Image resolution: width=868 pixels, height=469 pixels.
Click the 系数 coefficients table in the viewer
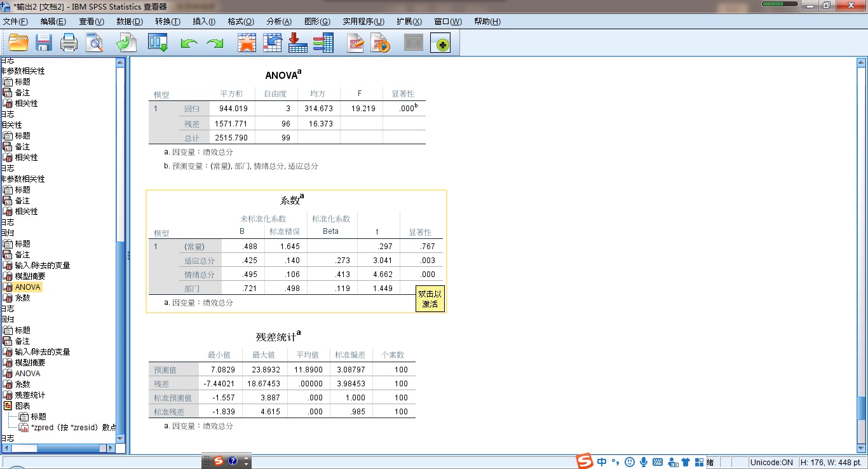pos(295,261)
